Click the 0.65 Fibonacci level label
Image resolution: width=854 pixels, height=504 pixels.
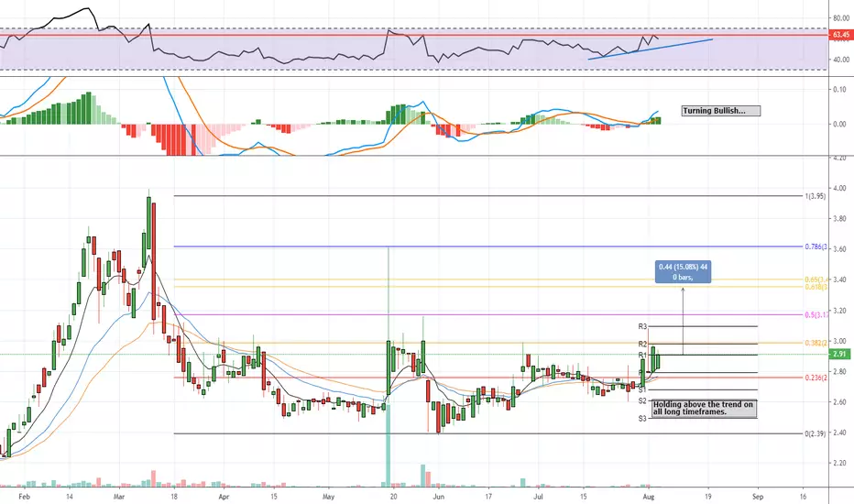click(816, 279)
